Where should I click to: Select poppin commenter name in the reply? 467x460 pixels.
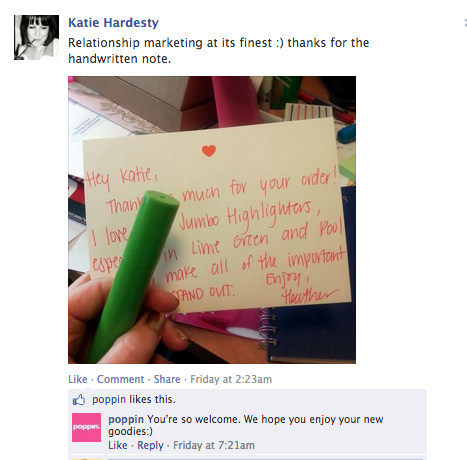coord(126,419)
